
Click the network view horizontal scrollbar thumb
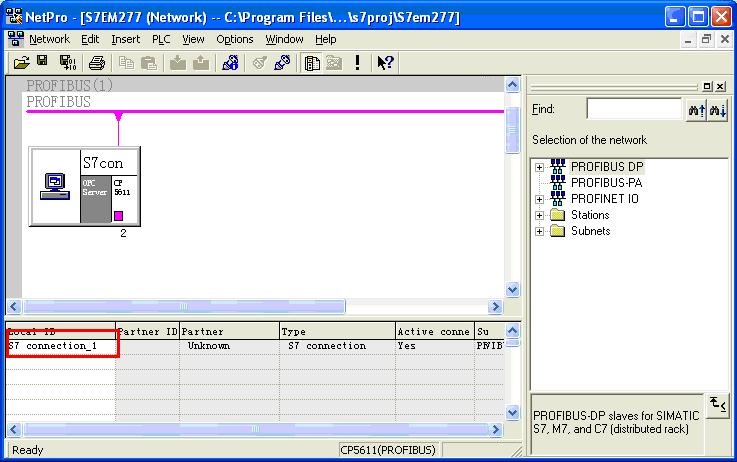pyautogui.click(x=184, y=306)
